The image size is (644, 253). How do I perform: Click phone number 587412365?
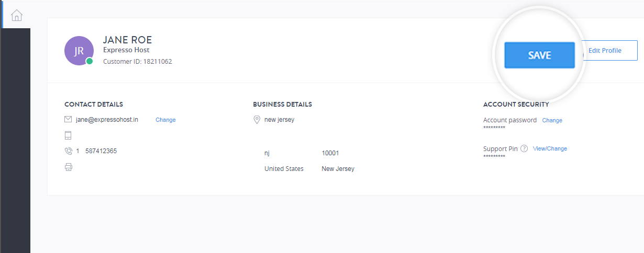pyautogui.click(x=101, y=151)
